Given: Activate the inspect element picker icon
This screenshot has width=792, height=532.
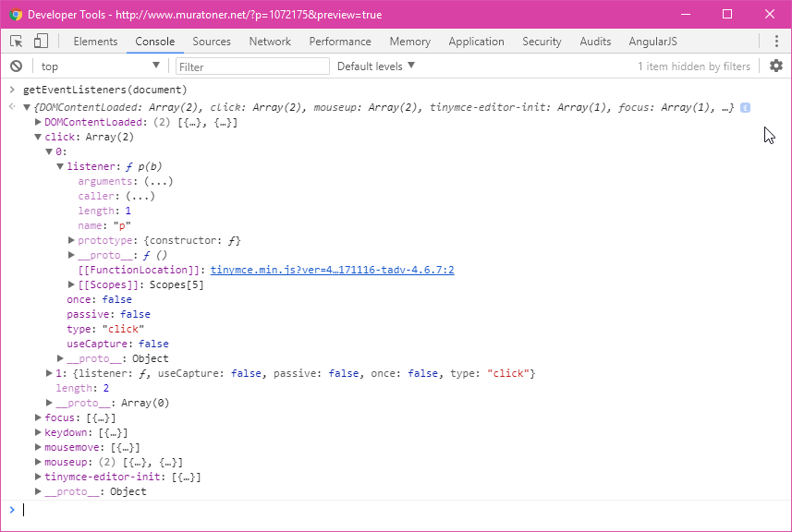Looking at the screenshot, I should pos(17,42).
